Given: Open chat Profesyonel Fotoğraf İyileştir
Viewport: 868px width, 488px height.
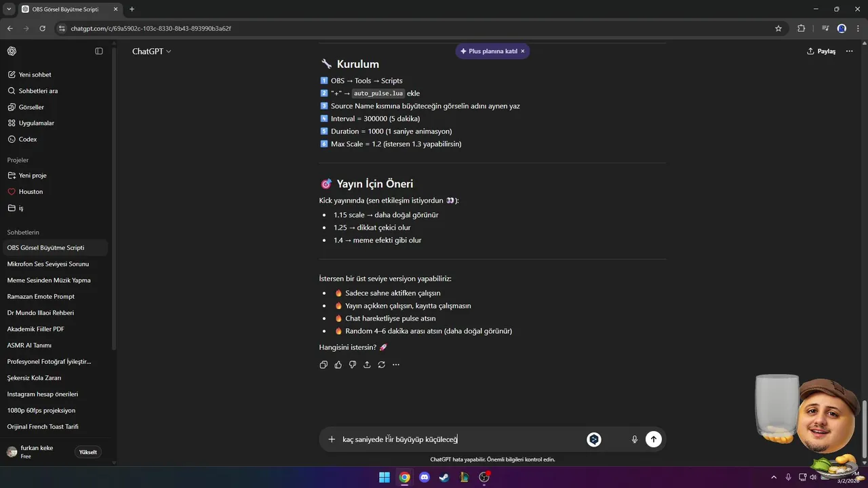Looking at the screenshot, I should tap(54, 362).
